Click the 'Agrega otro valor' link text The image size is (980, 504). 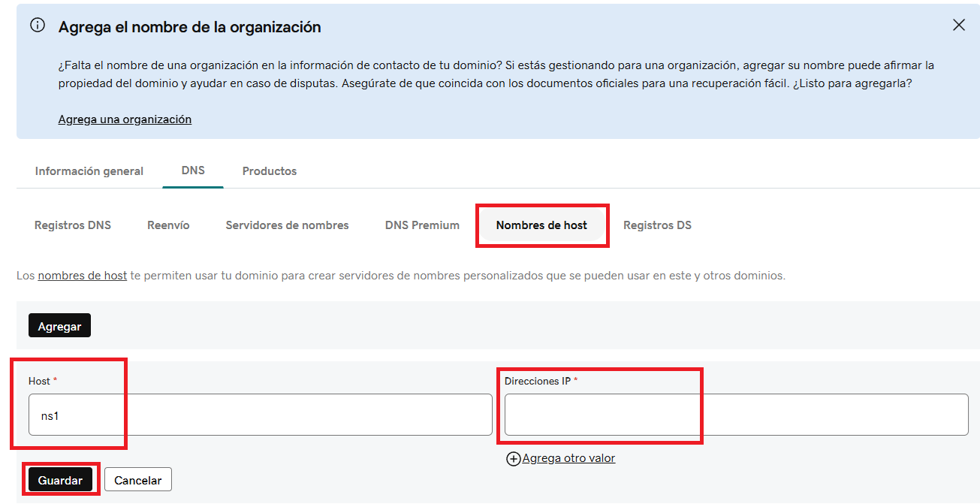pyautogui.click(x=568, y=458)
